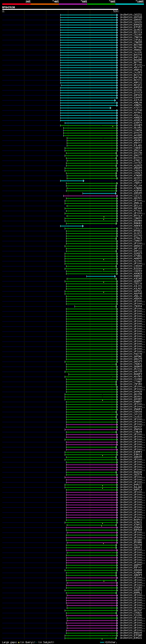Select hit label UniRef100_A7SBD1
This screenshot has height=644, width=146.
(131, 256)
